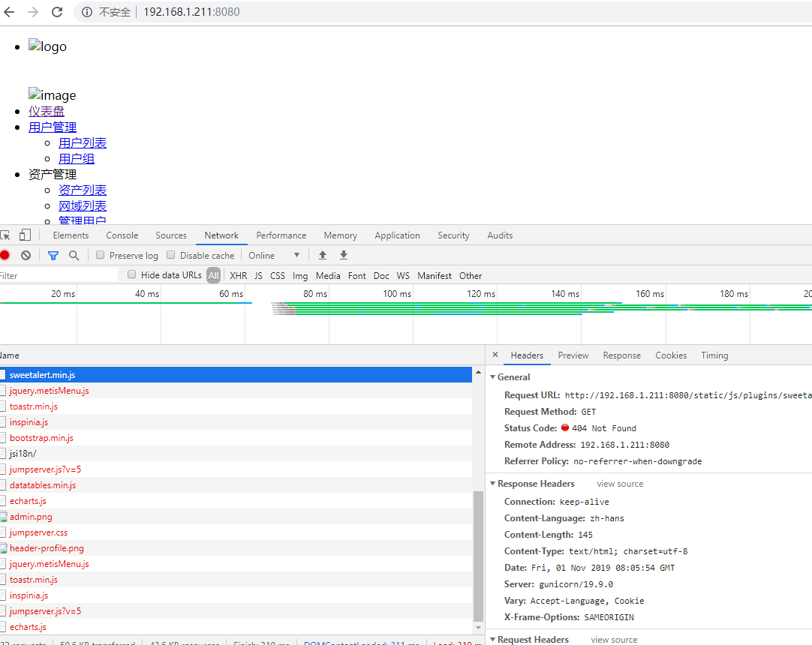Viewport: 812px width, 645px height.
Task: Toggle the network filter funnel icon
Action: point(53,255)
